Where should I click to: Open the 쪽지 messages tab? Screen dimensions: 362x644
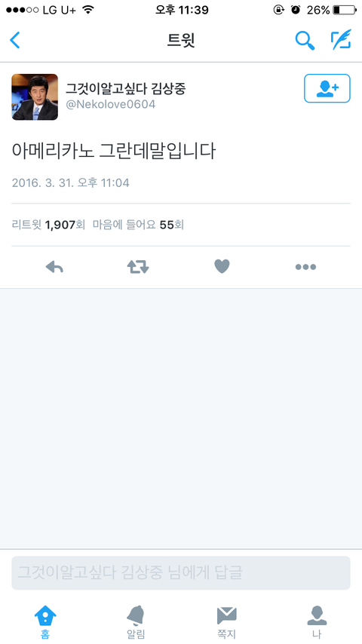(226, 622)
